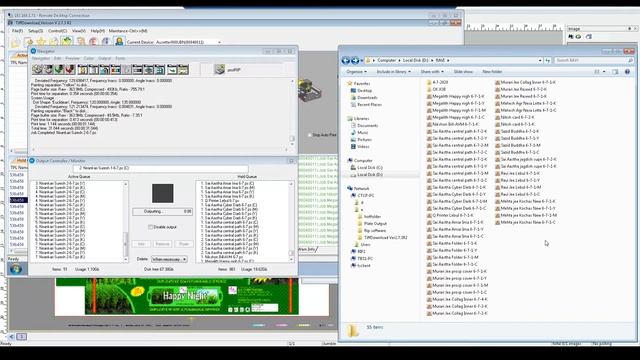Click the Windows Start orb in remote session
Viewport: 640px width, 360px height.
16,269
